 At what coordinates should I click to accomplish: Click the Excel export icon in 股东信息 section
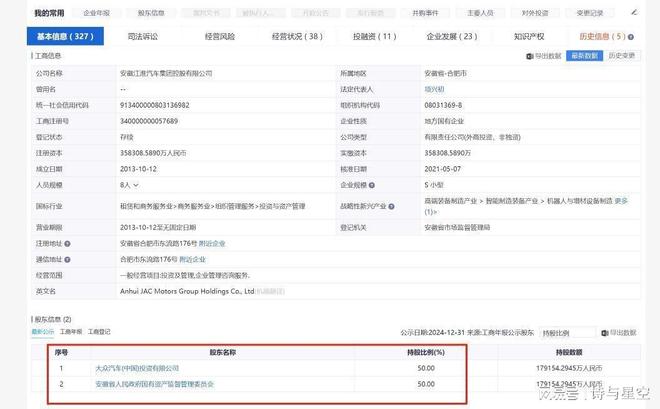click(605, 333)
